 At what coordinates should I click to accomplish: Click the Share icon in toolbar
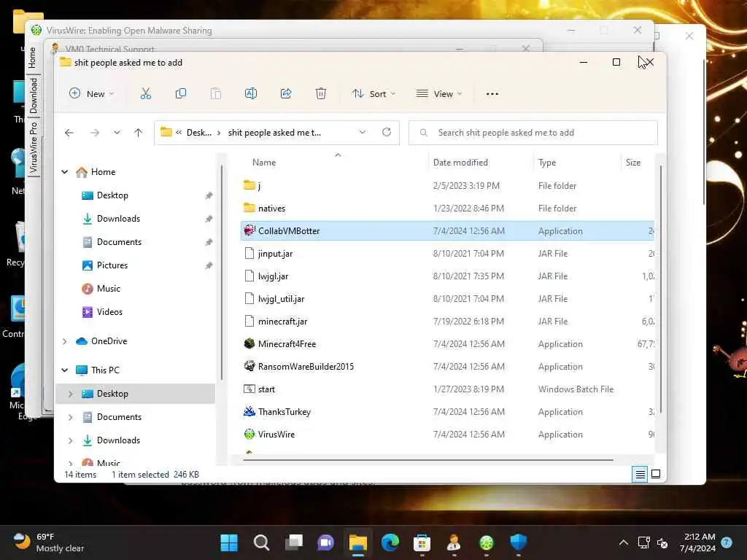(x=286, y=94)
